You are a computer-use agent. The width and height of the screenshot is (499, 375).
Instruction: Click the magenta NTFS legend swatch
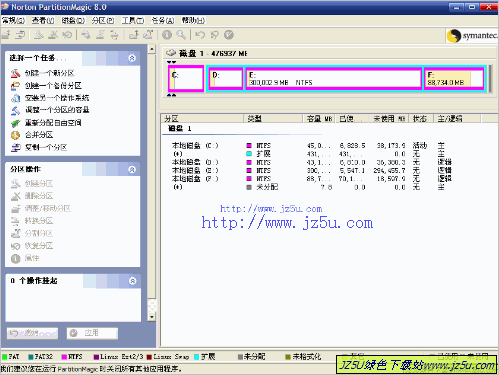click(x=64, y=357)
